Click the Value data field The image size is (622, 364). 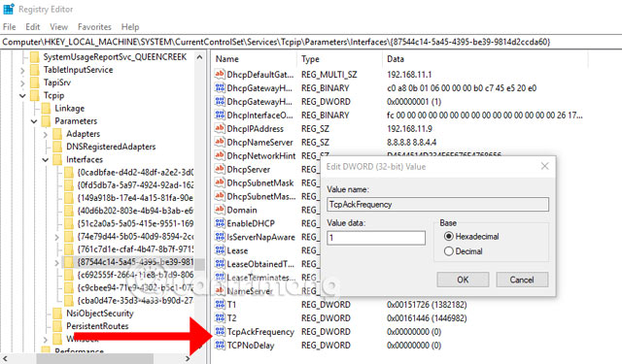[376, 238]
